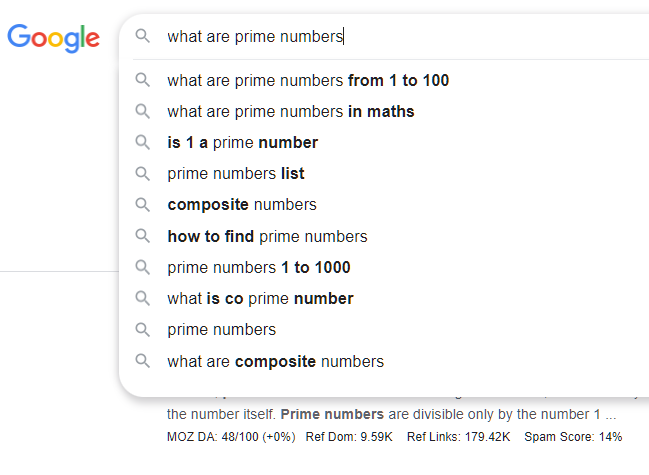Viewport: 649px width, 475px height.
Task: Focus the search field containing 'what are prime numbers'
Action: (400, 37)
